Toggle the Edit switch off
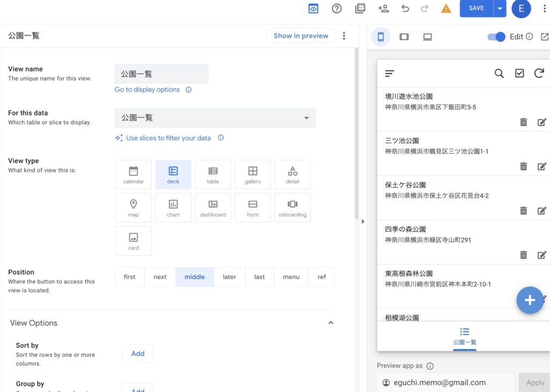Image resolution: width=550 pixels, height=392 pixels. pyautogui.click(x=496, y=37)
